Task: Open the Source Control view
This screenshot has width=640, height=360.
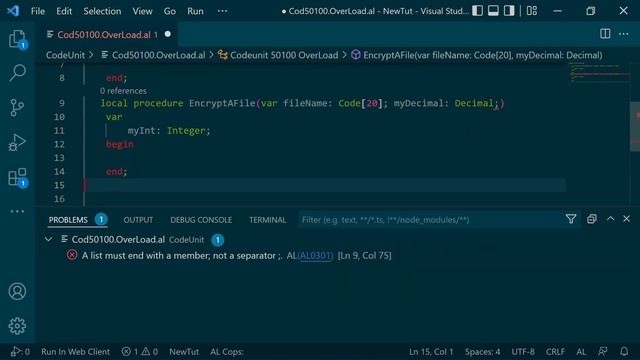Action: (17, 108)
